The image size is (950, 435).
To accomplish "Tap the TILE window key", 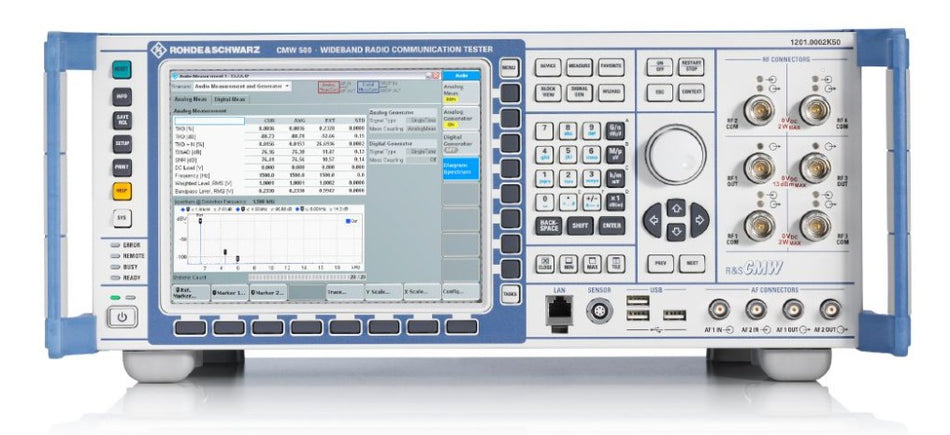I will click(x=615, y=264).
